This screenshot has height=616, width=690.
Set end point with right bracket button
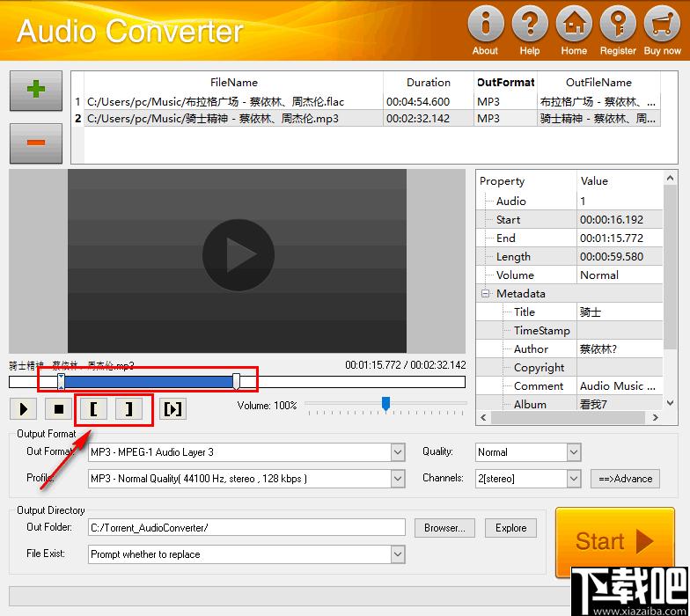coord(128,409)
